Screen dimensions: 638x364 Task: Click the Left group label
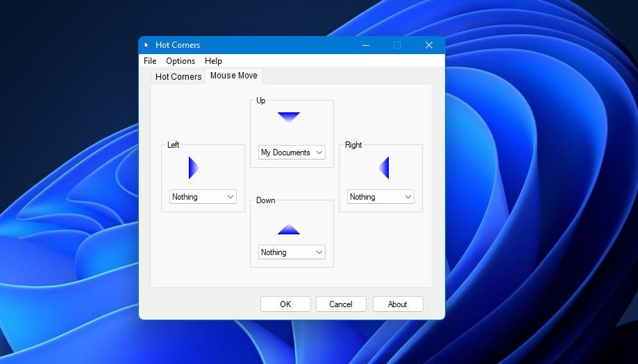pos(174,145)
